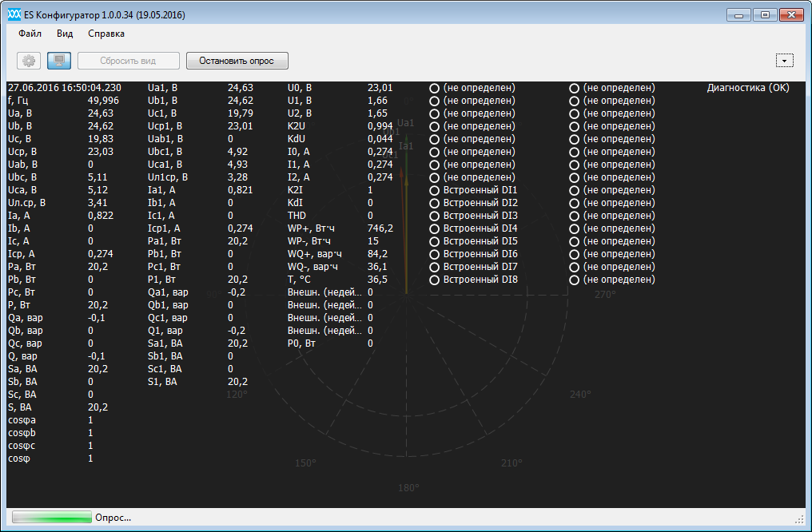This screenshot has width=812, height=532.
Task: Close the ES Конфигуратор window
Action: click(x=792, y=14)
